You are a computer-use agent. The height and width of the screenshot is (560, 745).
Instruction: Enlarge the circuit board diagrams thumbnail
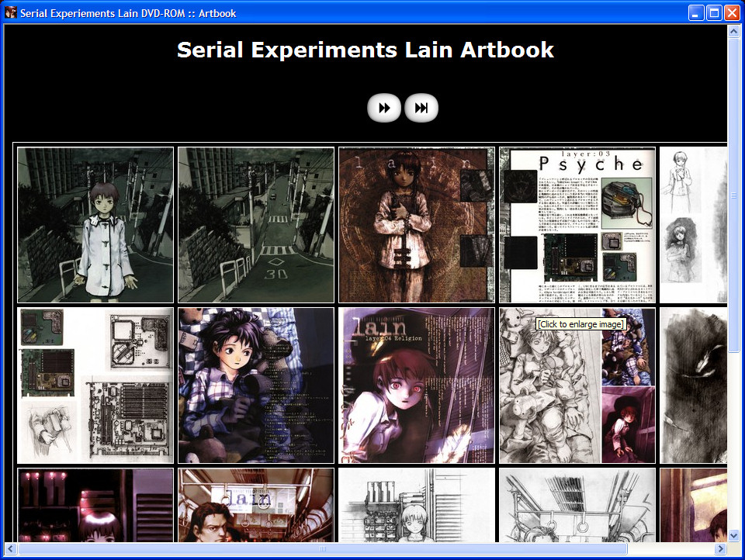tap(95, 385)
